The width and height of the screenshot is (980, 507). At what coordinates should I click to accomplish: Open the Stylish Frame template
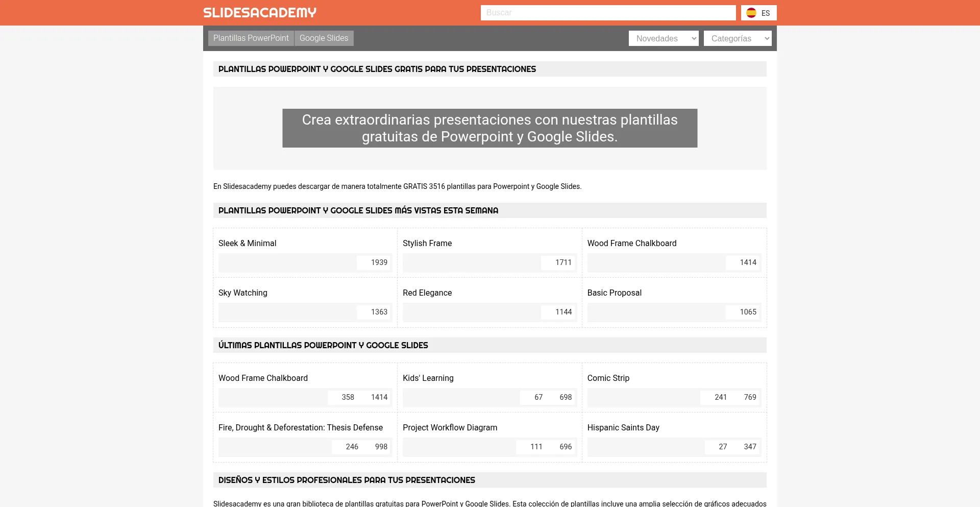(x=427, y=244)
